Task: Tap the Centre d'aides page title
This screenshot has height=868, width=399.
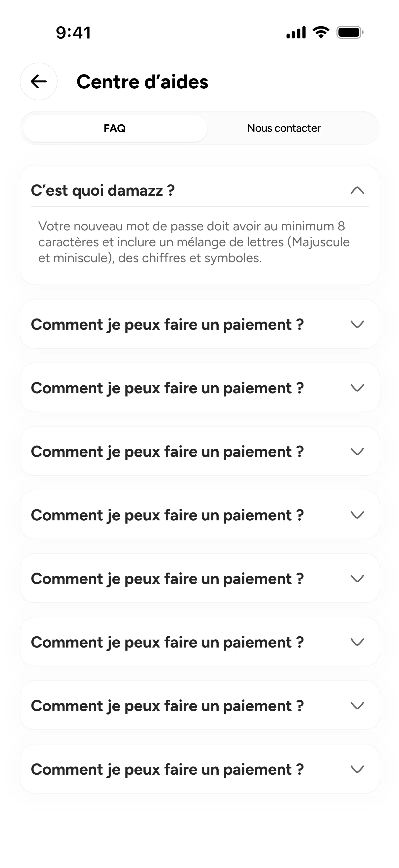Action: 142,82
